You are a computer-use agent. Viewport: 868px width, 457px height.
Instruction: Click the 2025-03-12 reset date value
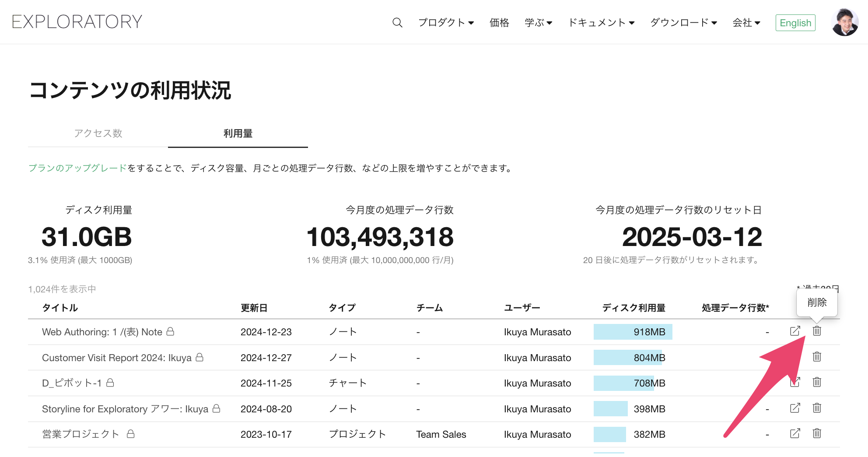coord(692,237)
